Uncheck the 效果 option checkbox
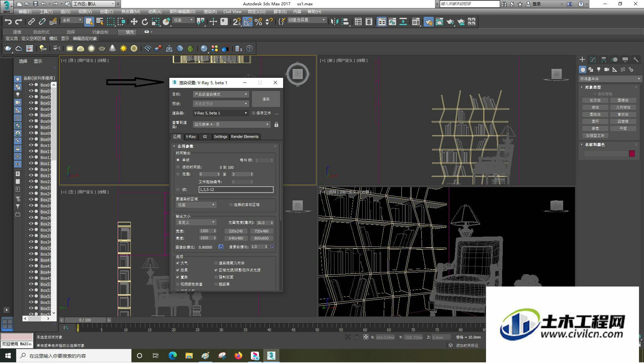 tap(178, 270)
